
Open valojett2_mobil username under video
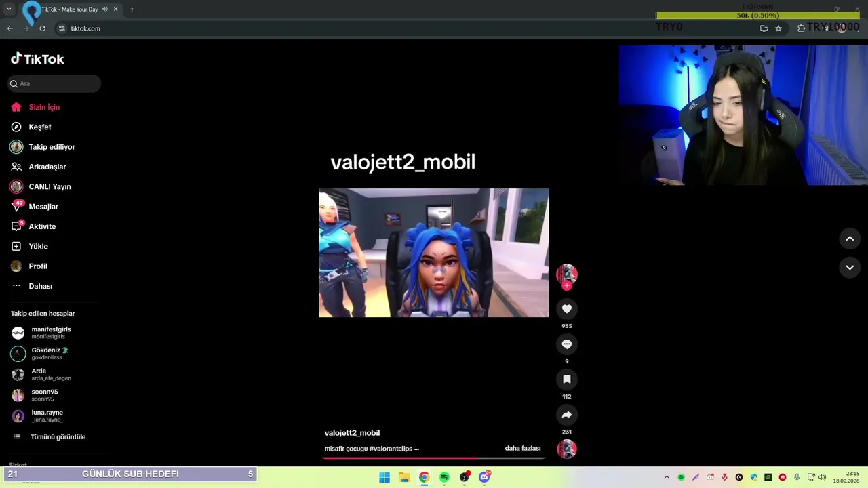point(352,433)
